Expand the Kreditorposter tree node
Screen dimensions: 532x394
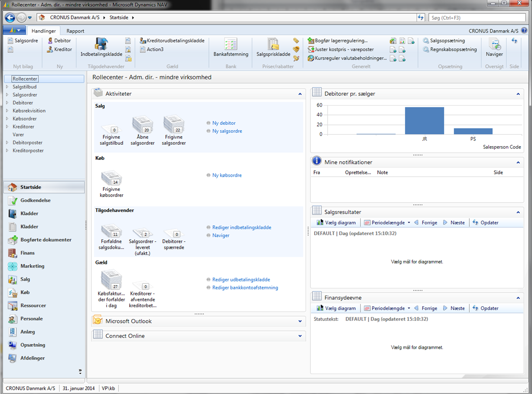(7, 150)
